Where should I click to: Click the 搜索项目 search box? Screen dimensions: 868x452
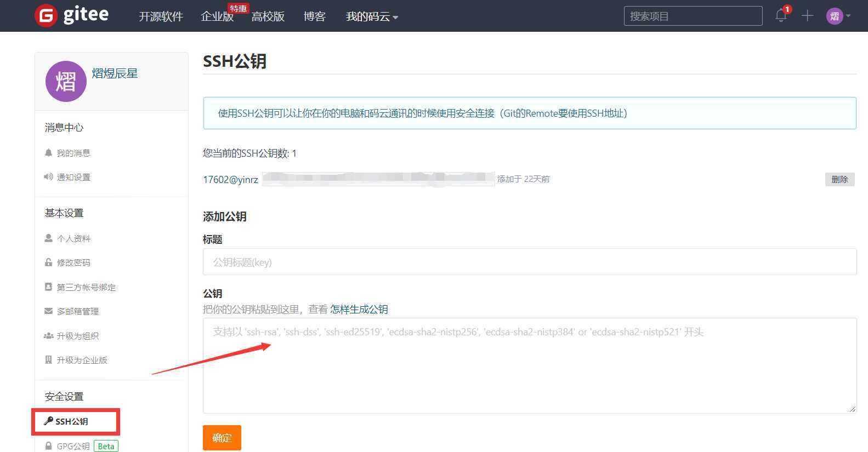(x=693, y=16)
